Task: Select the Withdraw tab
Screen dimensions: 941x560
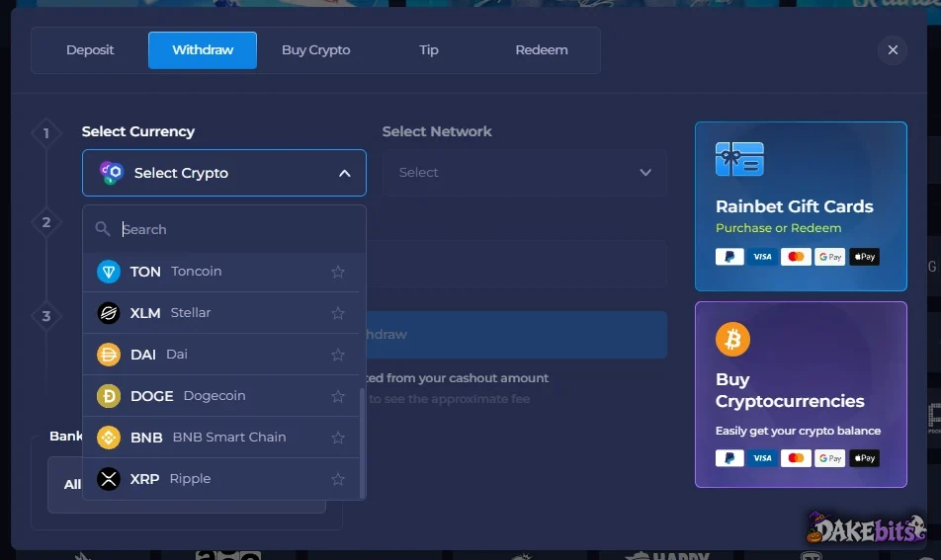Action: tap(203, 50)
